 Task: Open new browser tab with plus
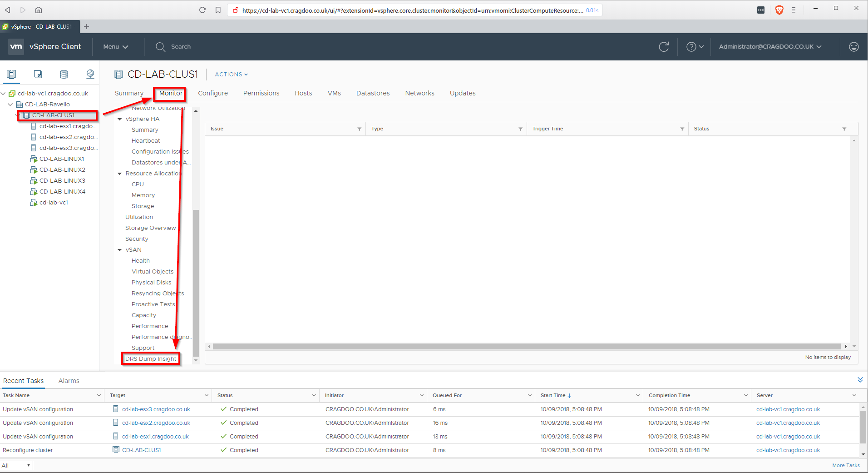pos(86,26)
